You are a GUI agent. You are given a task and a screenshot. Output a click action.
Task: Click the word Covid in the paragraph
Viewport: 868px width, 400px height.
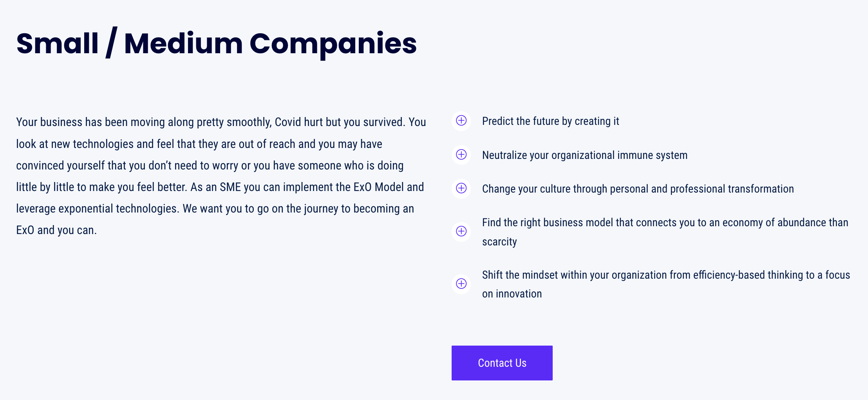pos(288,122)
